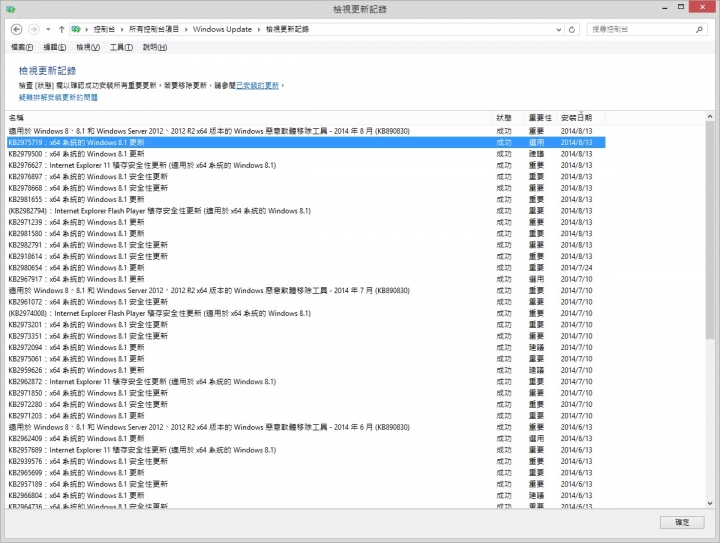Viewport: 720px width, 543px height.
Task: Select Windows Update breadcrumb segment
Action: 222,29
